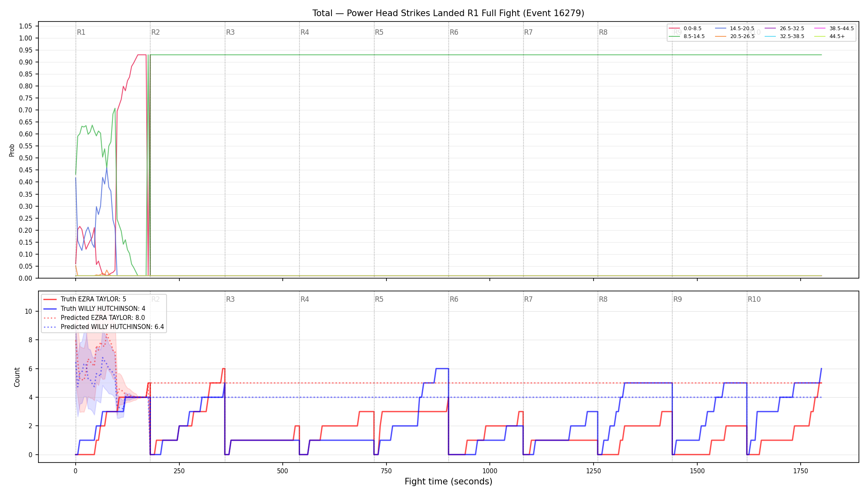868x496 pixels.
Task: Click the Truth WILLY HUTCHINSON: 4 legend entry
Action: point(94,308)
